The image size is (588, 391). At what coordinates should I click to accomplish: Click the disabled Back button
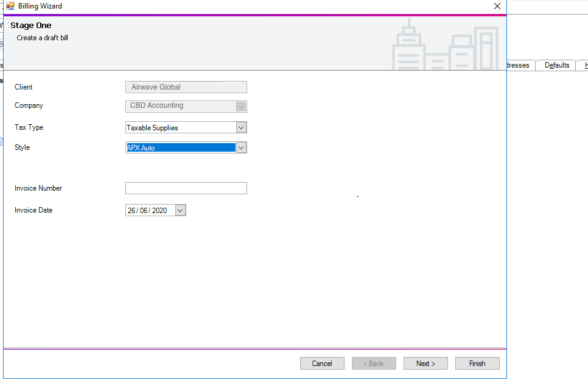pos(373,363)
